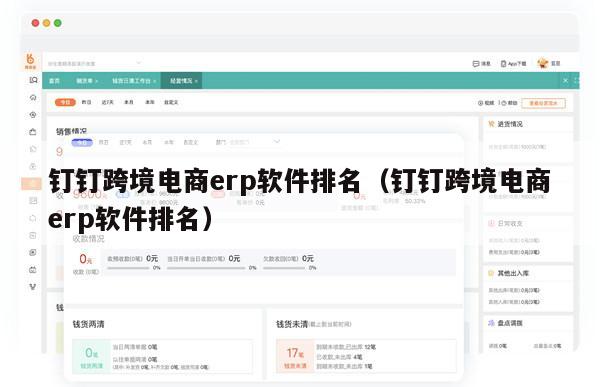Screen dimensions: 600x387
Task: Click the red macOS close button
Action: pos(35,23)
